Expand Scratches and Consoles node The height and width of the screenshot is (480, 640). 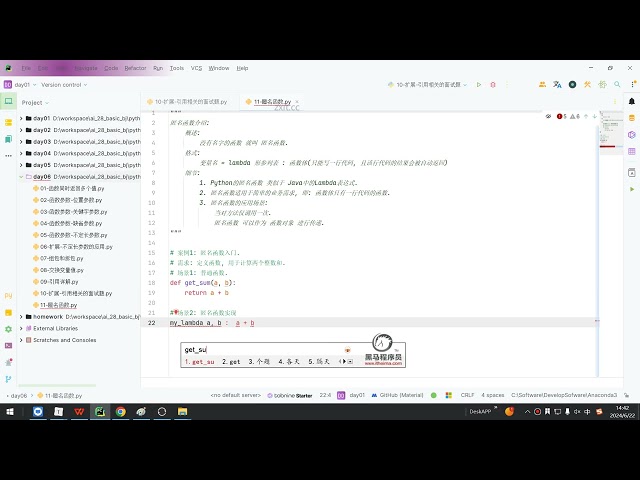point(21,340)
